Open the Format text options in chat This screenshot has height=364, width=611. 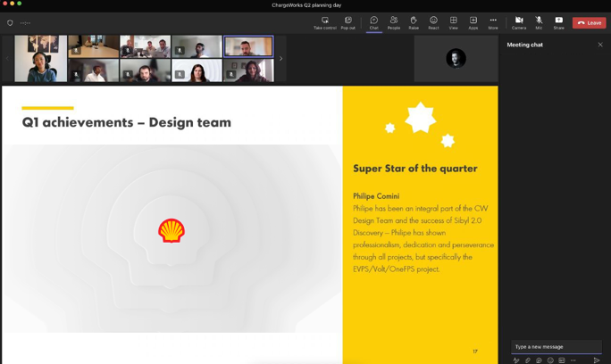click(515, 360)
